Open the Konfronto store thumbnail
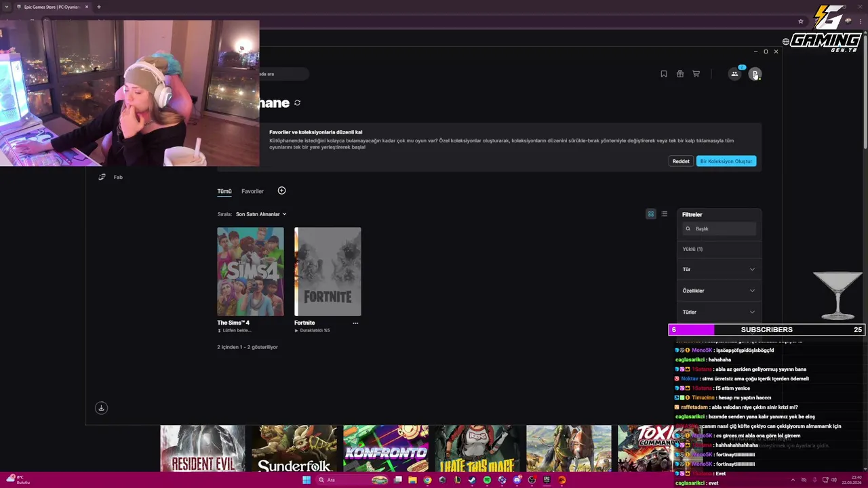 pos(386,448)
